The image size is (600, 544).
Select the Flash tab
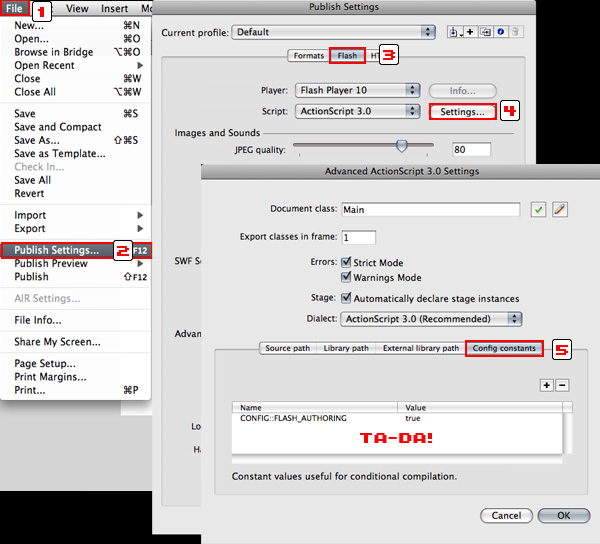click(347, 56)
